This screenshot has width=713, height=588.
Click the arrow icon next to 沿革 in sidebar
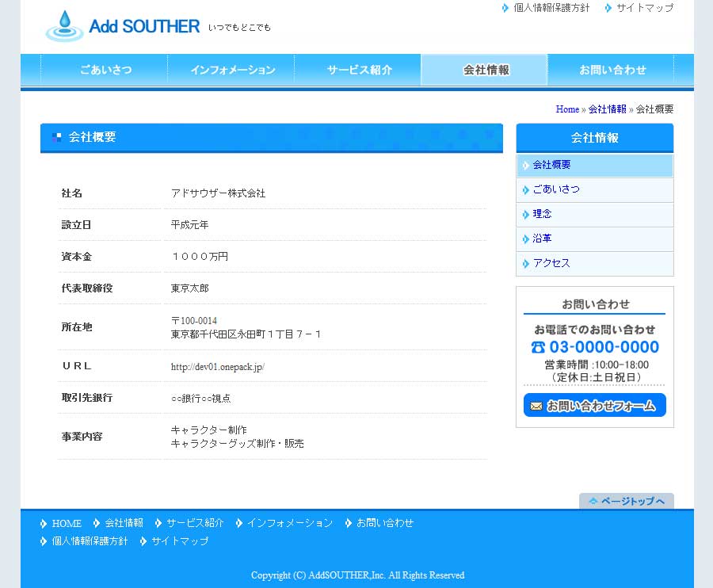[526, 239]
